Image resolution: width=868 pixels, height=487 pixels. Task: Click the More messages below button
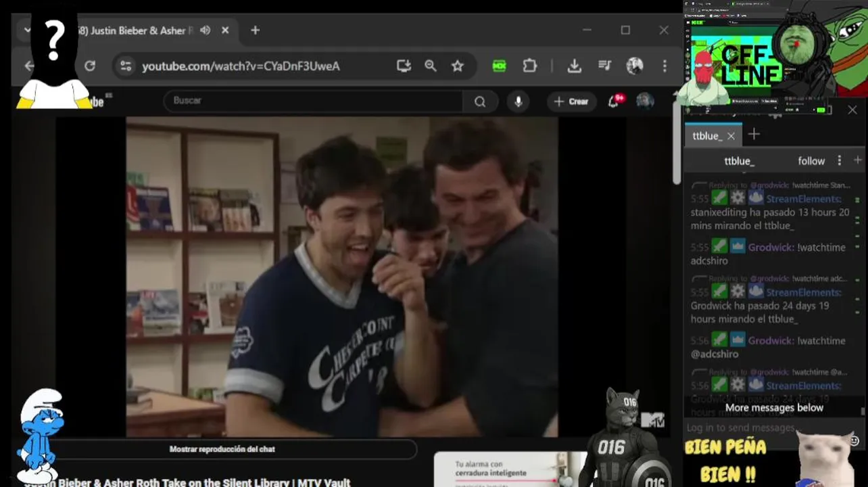(774, 408)
